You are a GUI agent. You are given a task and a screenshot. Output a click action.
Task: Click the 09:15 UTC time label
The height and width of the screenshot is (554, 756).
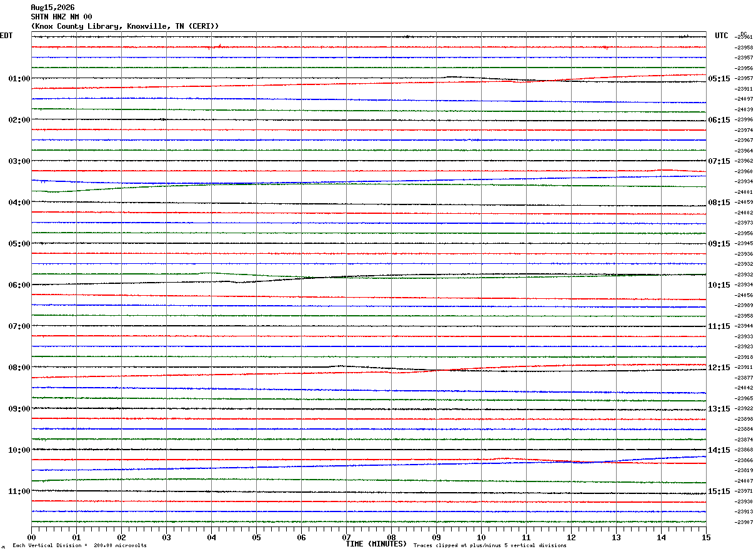pos(719,244)
